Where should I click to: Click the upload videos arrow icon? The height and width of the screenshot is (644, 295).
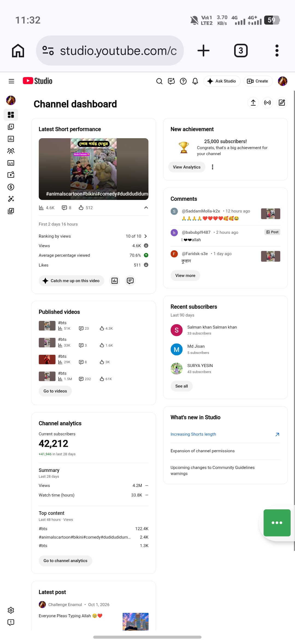pos(253,103)
